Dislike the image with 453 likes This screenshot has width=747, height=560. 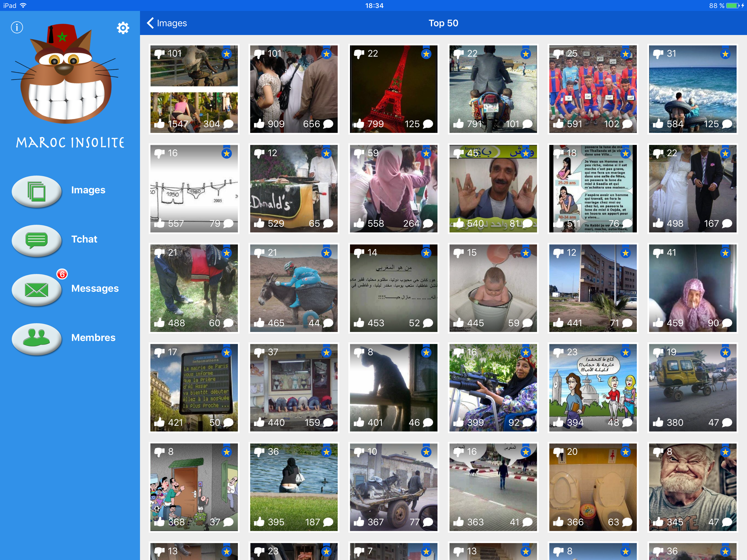point(359,253)
